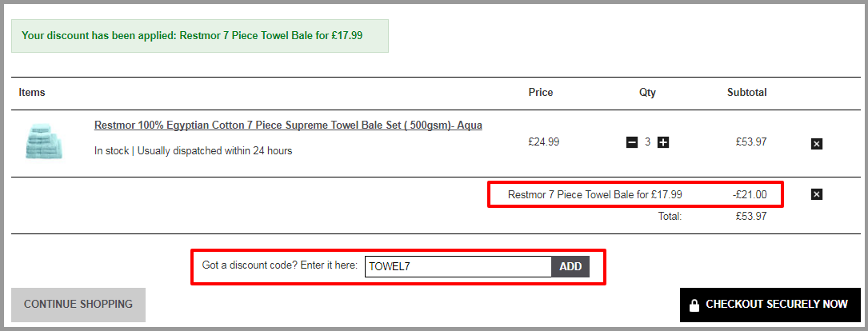Click the green discount applied banner
Screen dimensions: 868x331
point(200,36)
